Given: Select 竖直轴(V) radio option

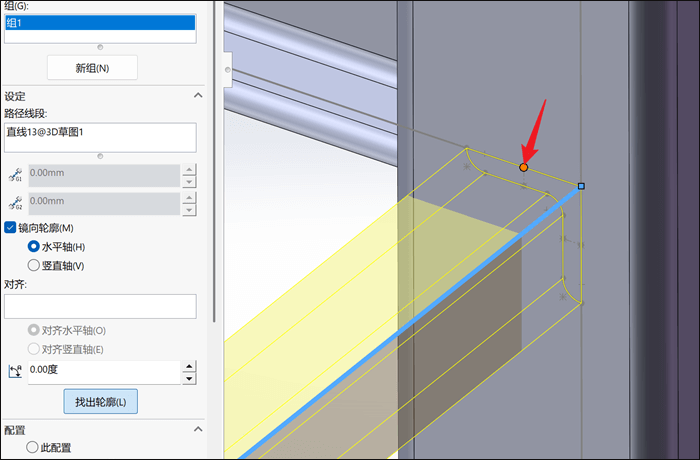Looking at the screenshot, I should point(33,265).
